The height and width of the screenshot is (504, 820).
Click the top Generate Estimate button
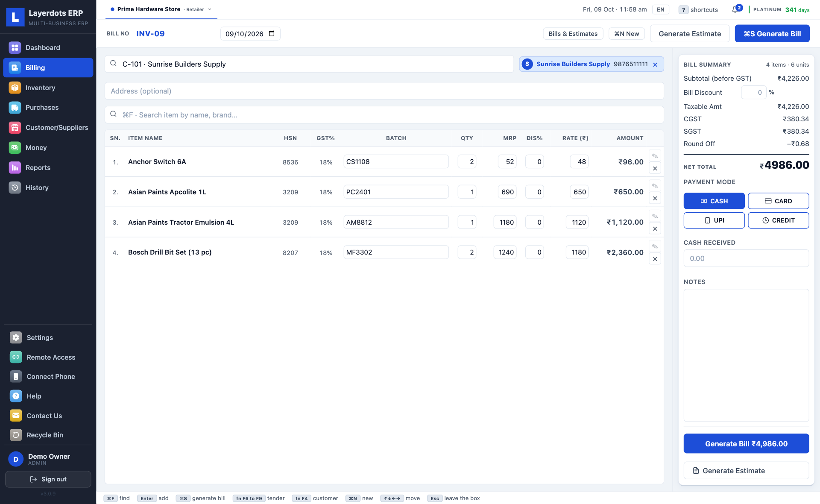click(x=689, y=34)
